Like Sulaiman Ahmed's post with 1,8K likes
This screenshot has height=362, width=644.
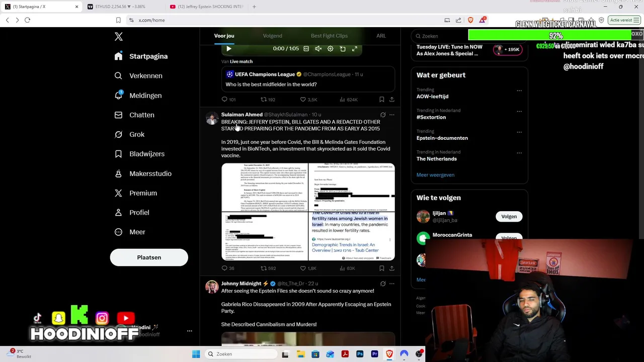308,268
